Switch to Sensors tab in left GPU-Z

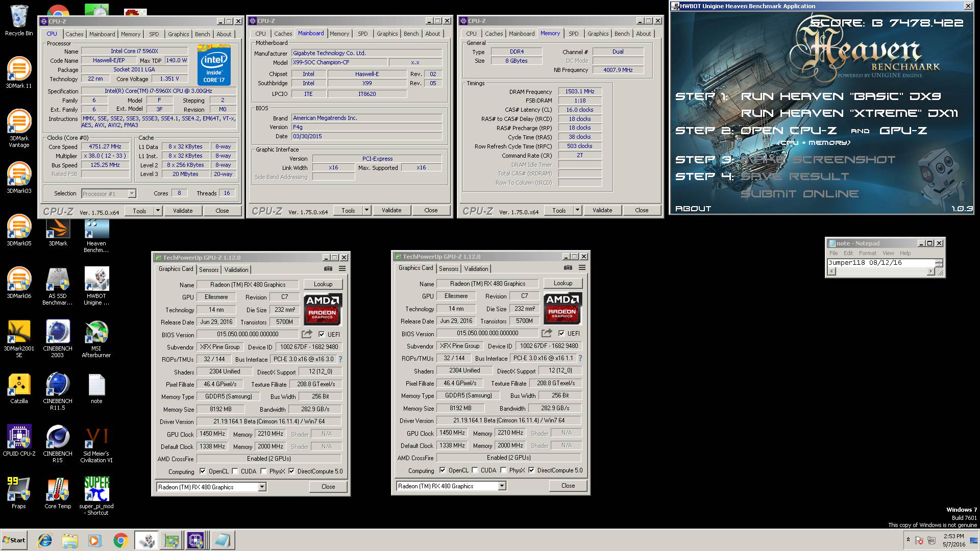point(209,270)
